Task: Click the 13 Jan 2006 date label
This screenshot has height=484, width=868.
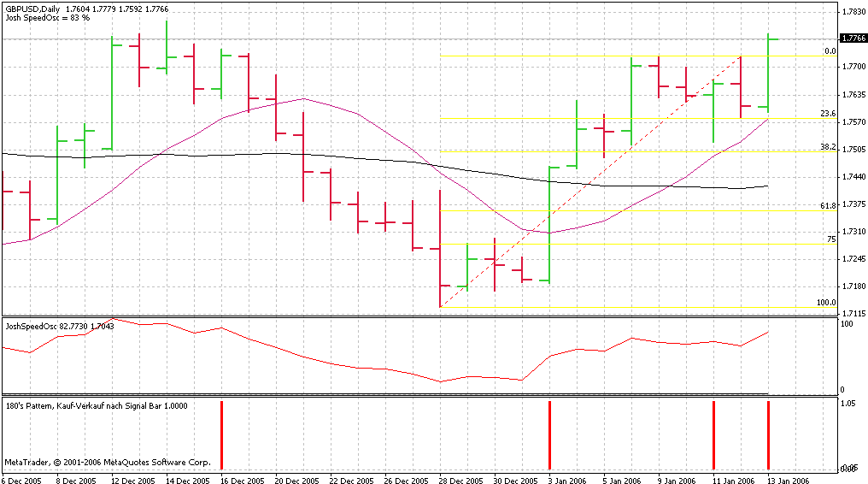Action: [x=789, y=480]
